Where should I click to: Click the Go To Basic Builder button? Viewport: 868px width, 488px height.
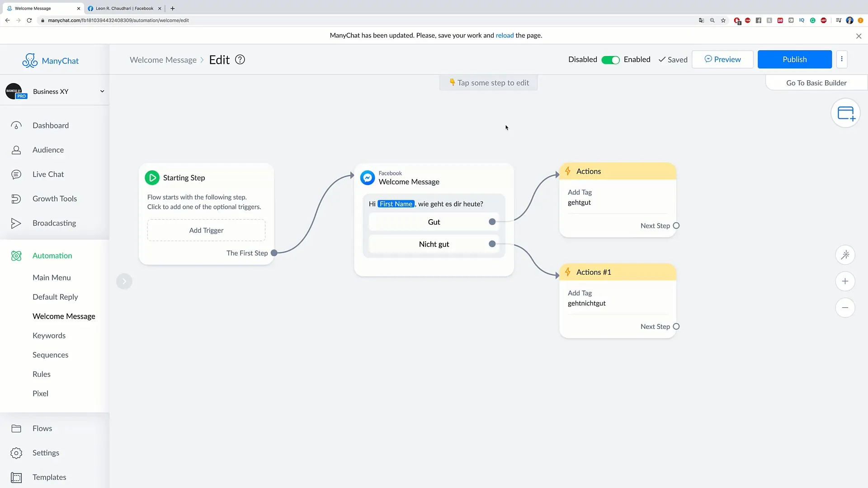tap(817, 82)
